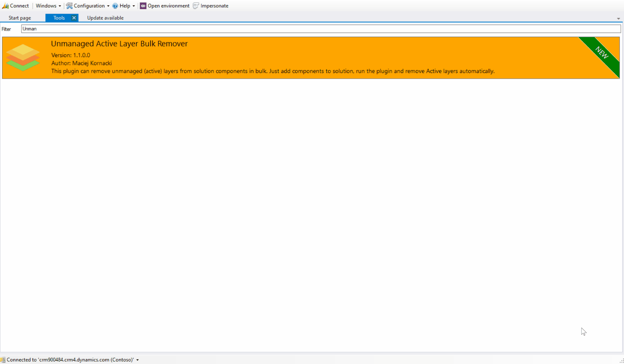Click the Filter text field
The width and height of the screenshot is (624, 364).
pos(320,29)
